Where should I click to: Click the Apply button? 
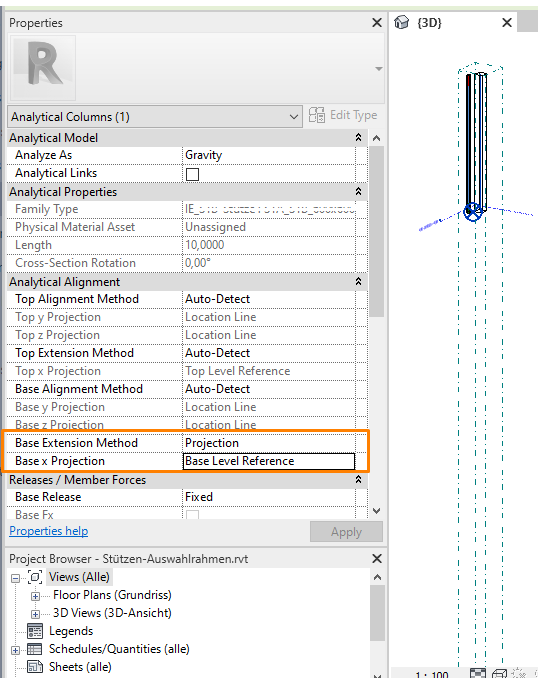346,532
